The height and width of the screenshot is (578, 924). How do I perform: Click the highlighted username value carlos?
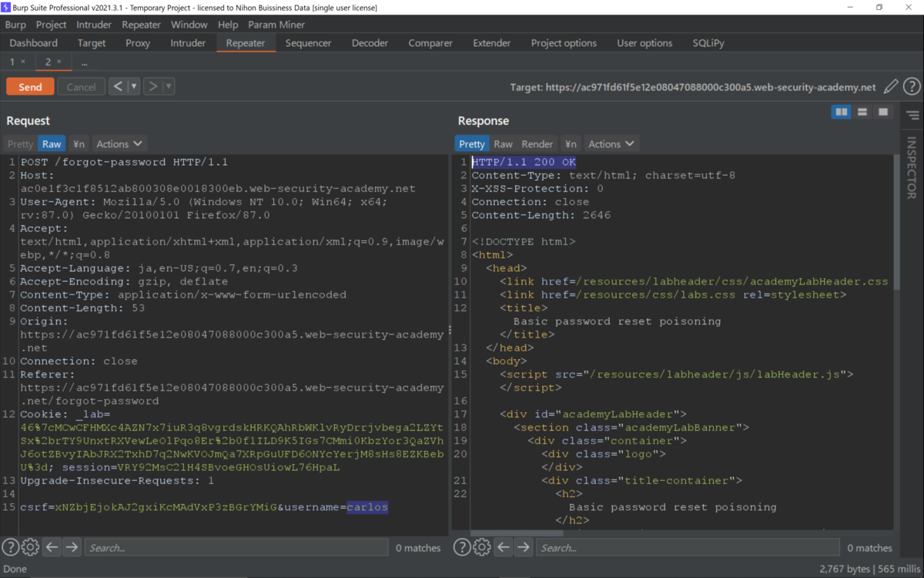click(x=367, y=507)
